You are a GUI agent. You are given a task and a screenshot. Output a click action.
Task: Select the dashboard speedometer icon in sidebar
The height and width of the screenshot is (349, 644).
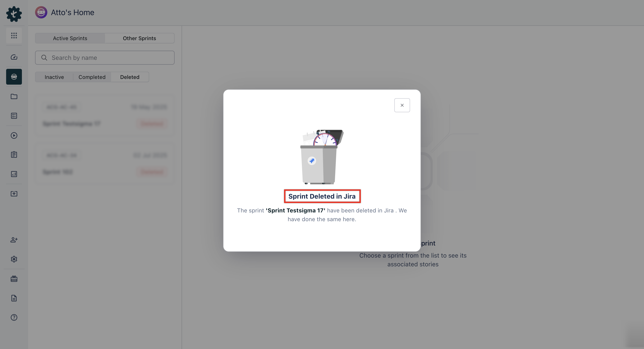[14, 57]
